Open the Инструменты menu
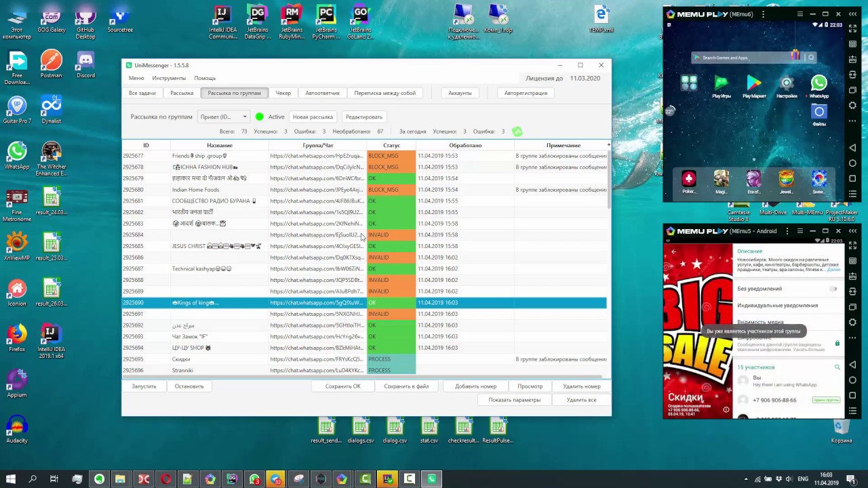 [169, 78]
